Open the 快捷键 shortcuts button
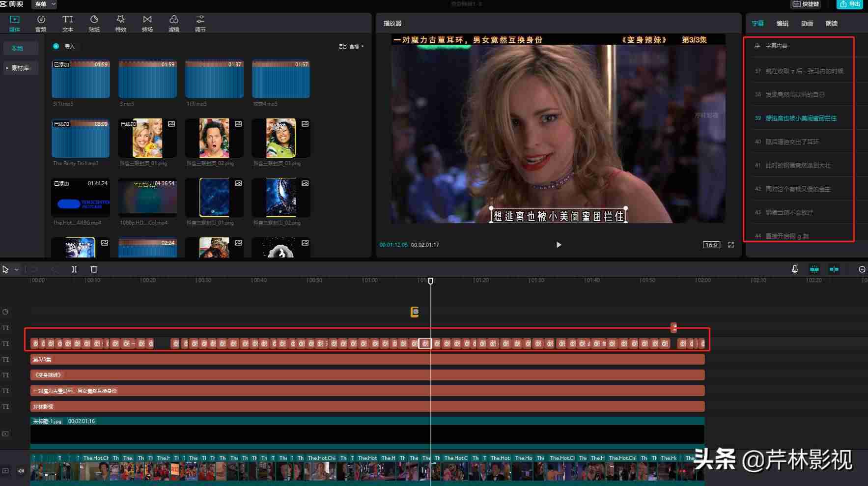Image resolution: width=868 pixels, height=486 pixels. tap(807, 4)
